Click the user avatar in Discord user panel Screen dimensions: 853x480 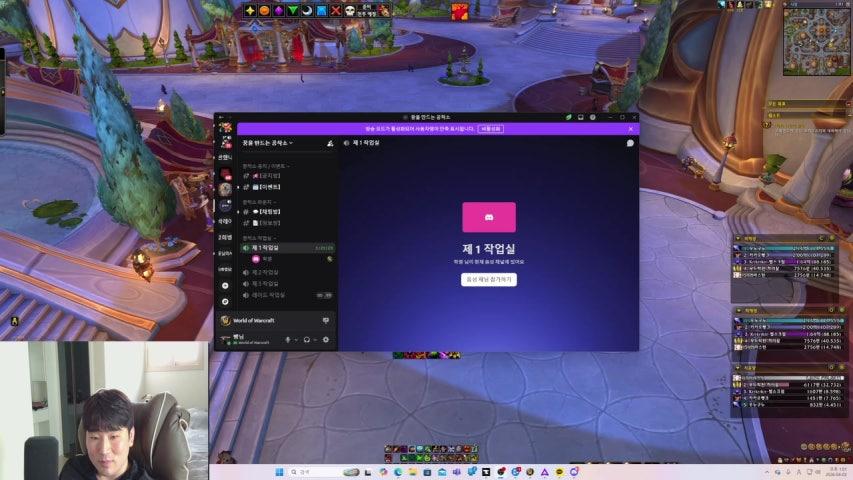(225, 340)
